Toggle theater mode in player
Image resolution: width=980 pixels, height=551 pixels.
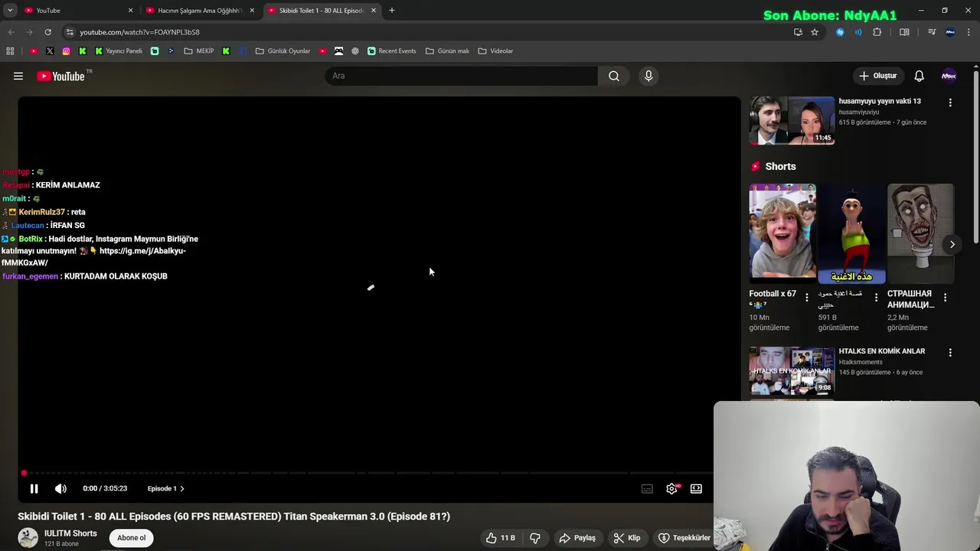pyautogui.click(x=696, y=488)
